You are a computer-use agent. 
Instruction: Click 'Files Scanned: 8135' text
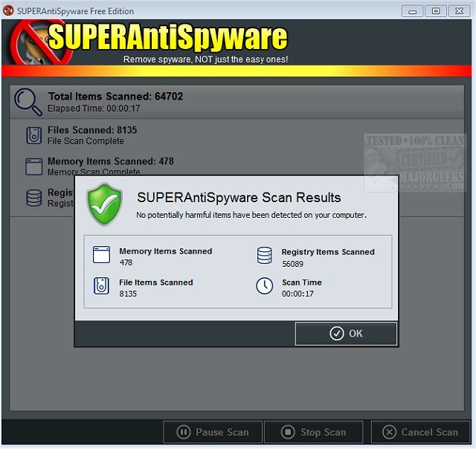[92, 130]
